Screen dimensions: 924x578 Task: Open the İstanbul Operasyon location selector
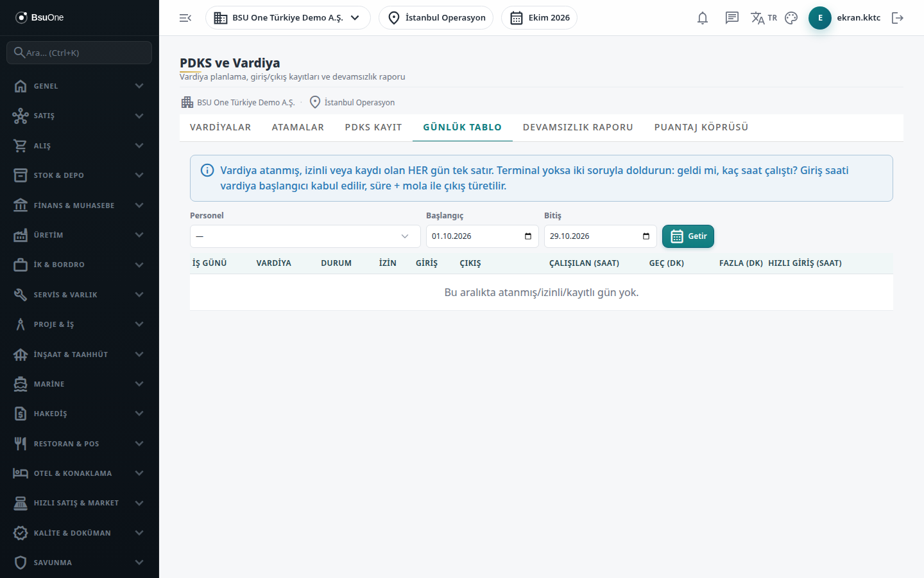[436, 18]
